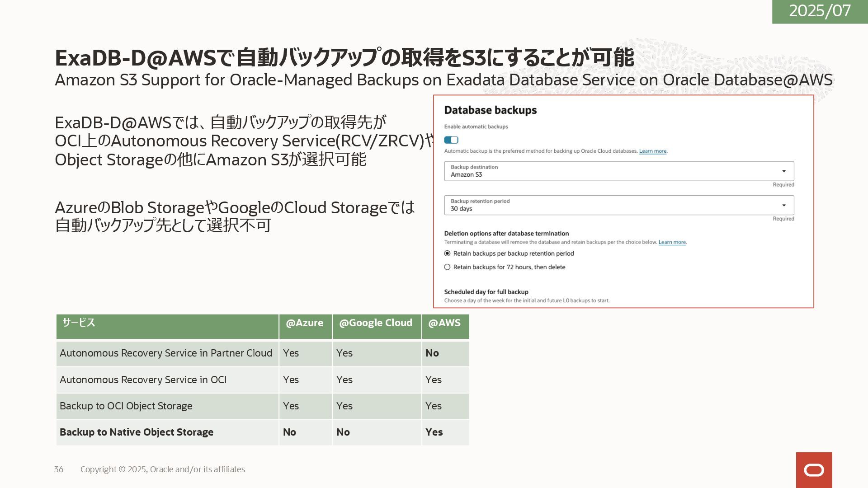Click the Amazon S3 Support subtitle line

[443, 80]
